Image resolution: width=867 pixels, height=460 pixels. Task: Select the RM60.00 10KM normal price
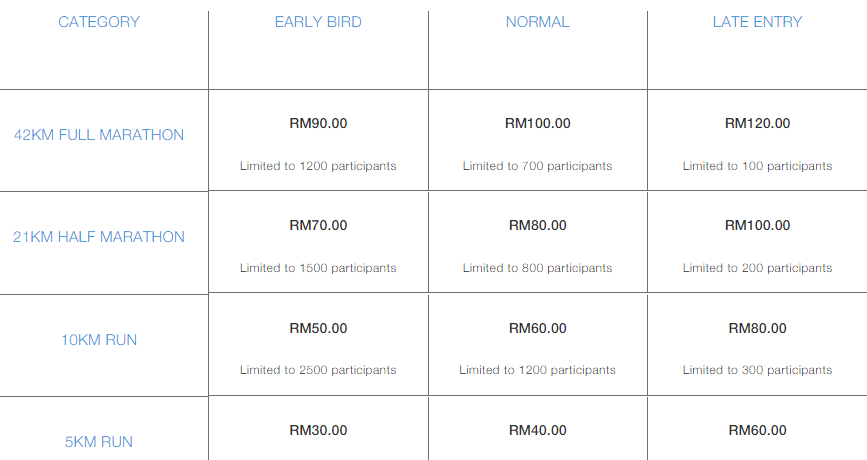tap(537, 328)
